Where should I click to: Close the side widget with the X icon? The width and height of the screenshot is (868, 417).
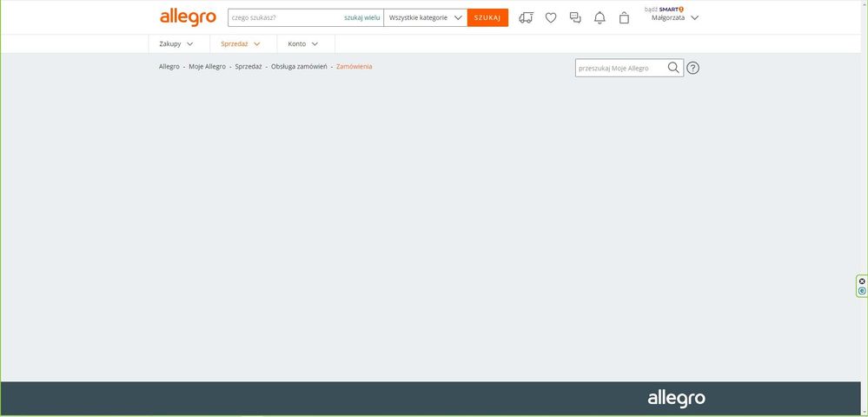[x=862, y=281]
